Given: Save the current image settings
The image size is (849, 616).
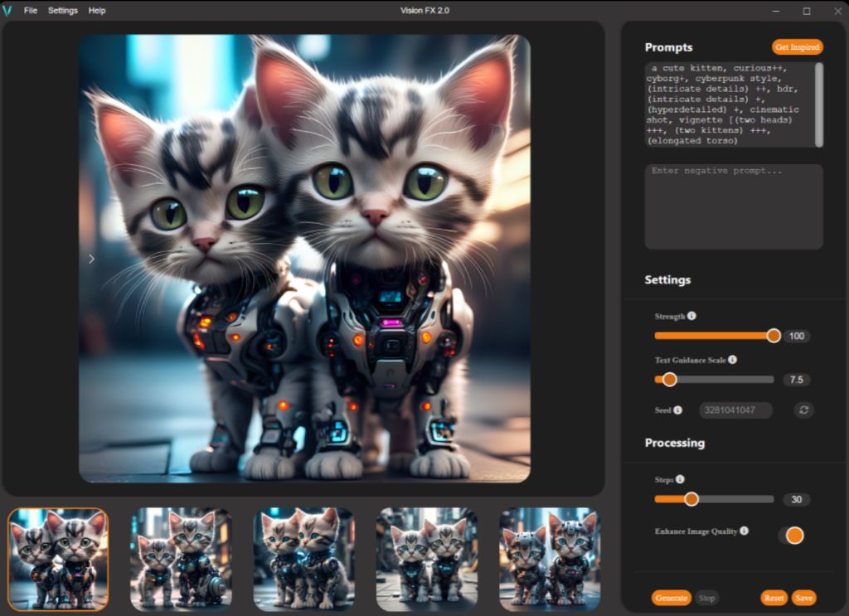Looking at the screenshot, I should (803, 597).
